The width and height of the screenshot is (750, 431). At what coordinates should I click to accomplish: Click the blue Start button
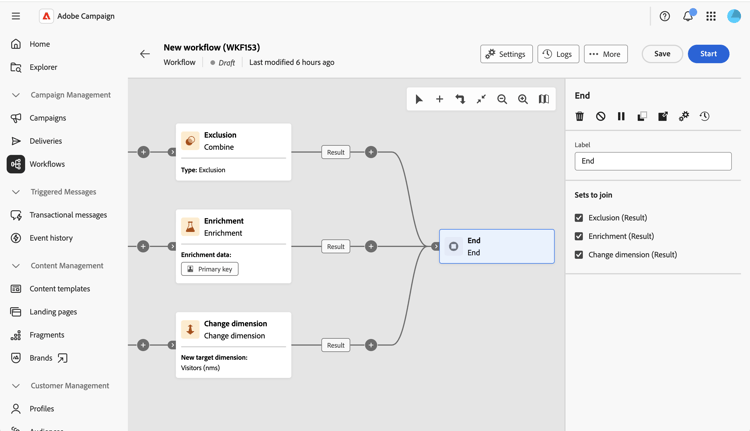tap(708, 54)
